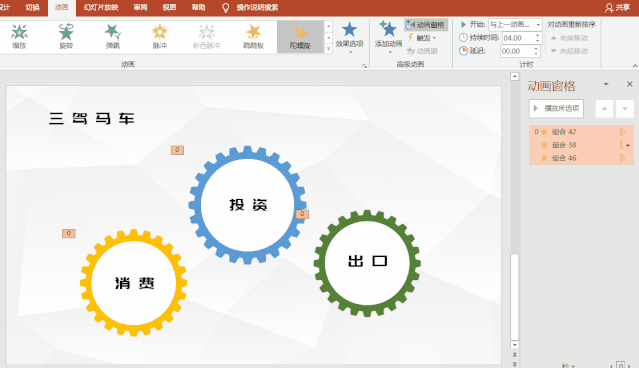639x368 pixels.
Task: Apply the 跷跷板 teeter animation
Action: pos(253,37)
